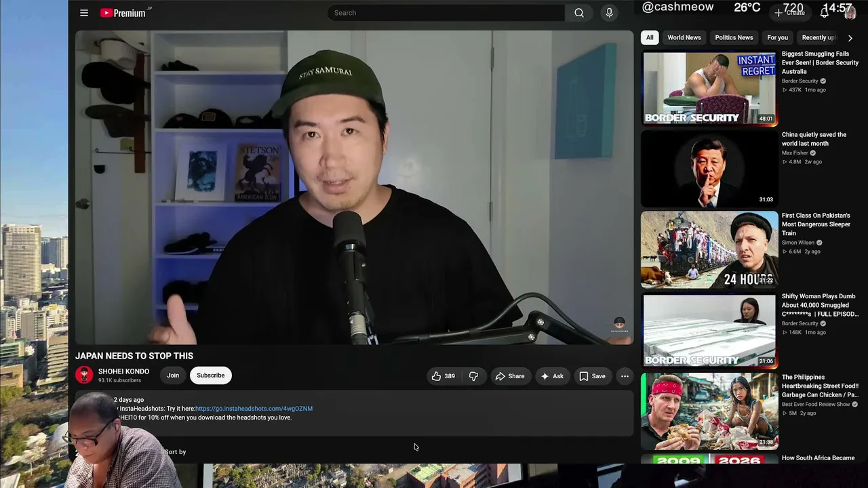The width and height of the screenshot is (868, 488).
Task: Open the Xi Jinping video thumbnail
Action: tap(709, 169)
